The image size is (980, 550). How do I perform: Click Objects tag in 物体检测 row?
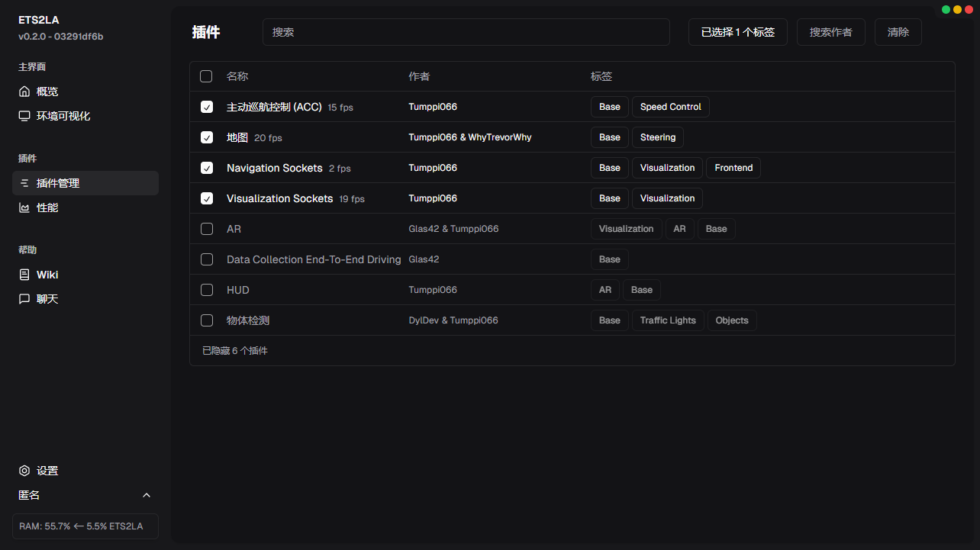732,320
